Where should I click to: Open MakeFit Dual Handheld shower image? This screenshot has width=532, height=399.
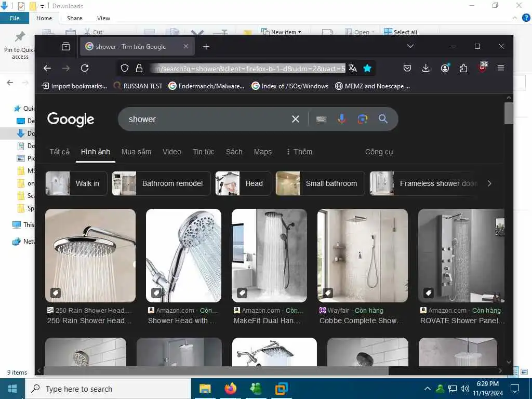[270, 256]
